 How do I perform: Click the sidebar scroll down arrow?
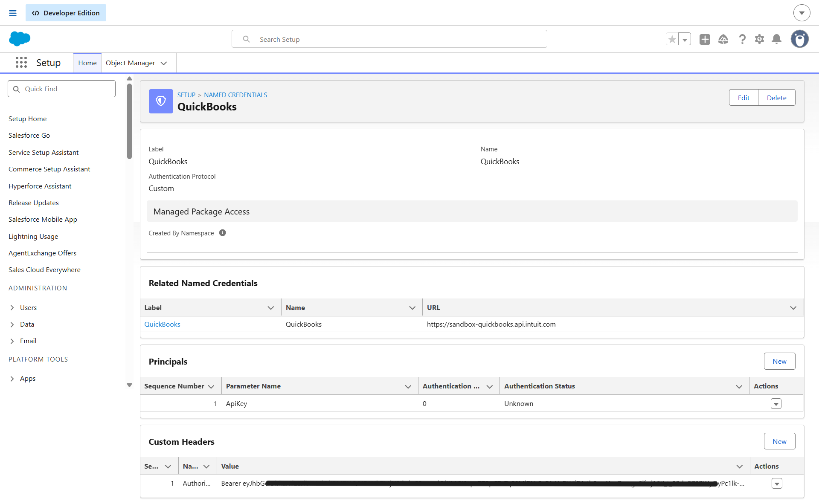coord(129,385)
